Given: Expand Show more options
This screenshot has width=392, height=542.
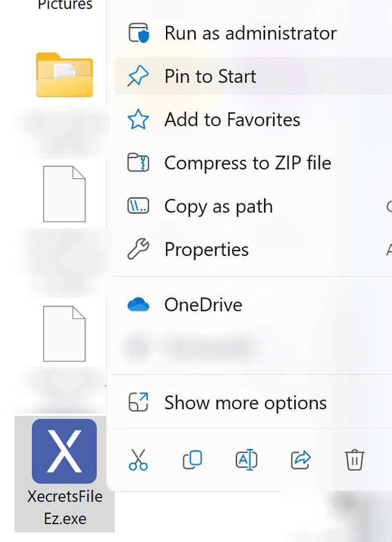Looking at the screenshot, I should click(x=245, y=402).
